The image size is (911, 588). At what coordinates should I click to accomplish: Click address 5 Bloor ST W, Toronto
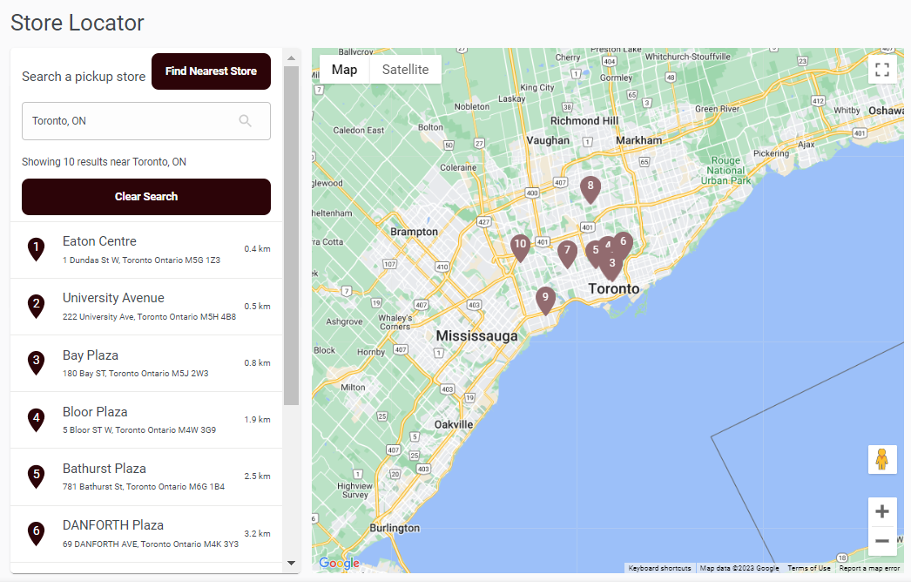pos(139,430)
